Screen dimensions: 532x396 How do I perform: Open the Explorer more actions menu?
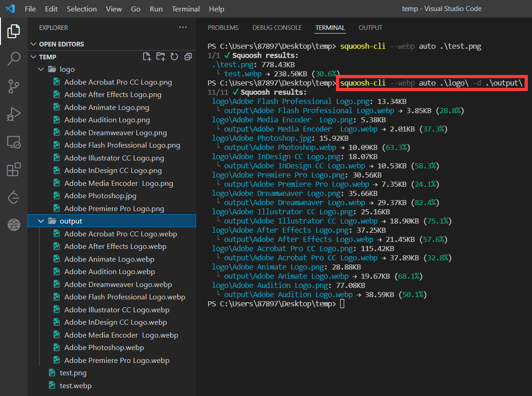[183, 27]
